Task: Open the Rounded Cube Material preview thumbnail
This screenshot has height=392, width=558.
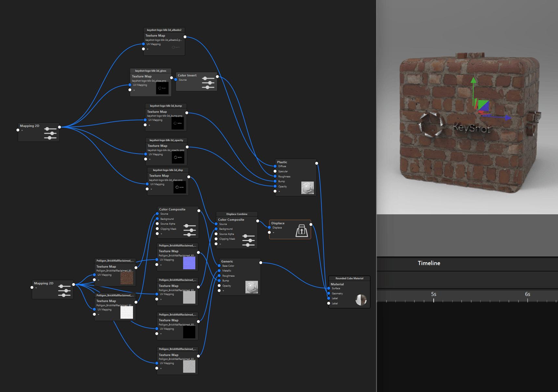Action: pos(361,300)
